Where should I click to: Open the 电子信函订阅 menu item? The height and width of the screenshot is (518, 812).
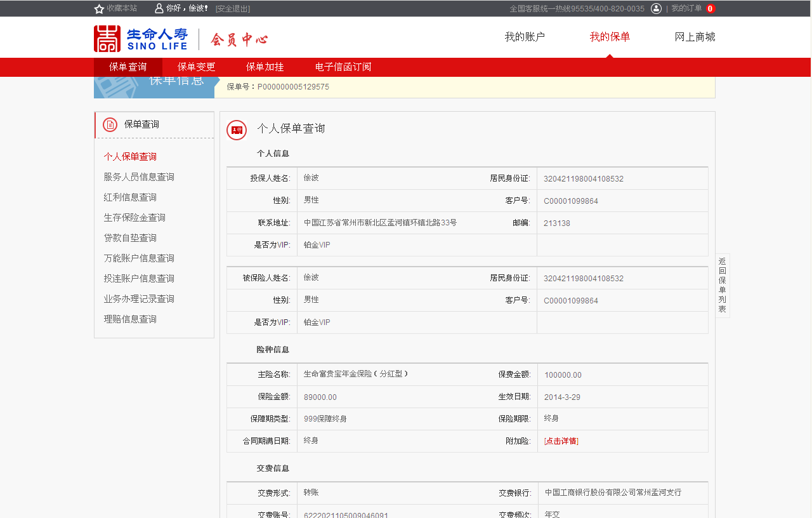[x=343, y=67]
